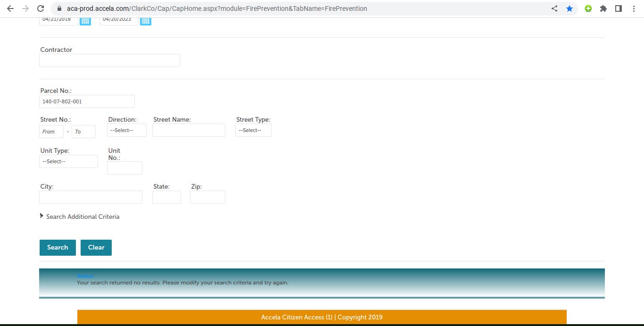Click the Street Name: label
Image resolution: width=644 pixels, height=326 pixels.
tap(172, 119)
